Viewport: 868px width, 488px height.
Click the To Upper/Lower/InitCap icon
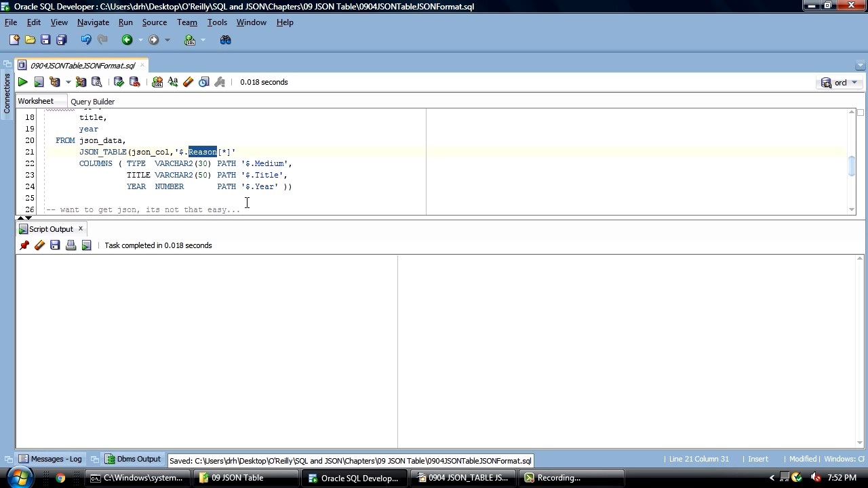pos(173,82)
